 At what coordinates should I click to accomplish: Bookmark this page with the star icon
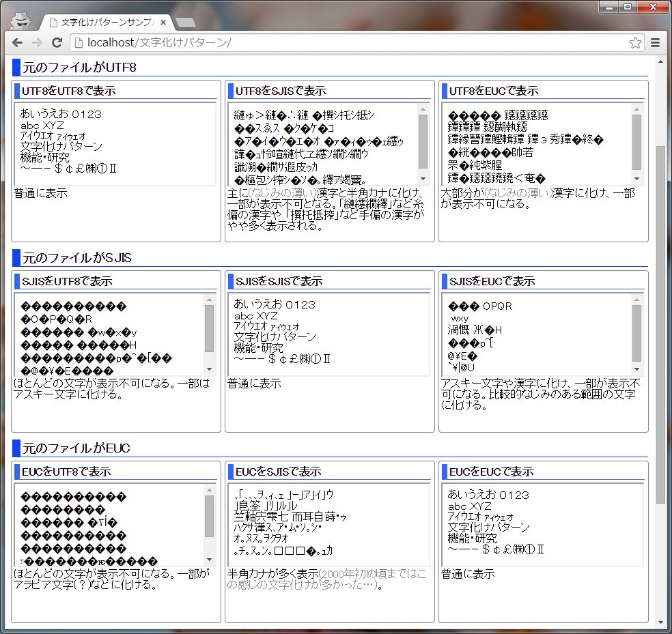(x=635, y=43)
